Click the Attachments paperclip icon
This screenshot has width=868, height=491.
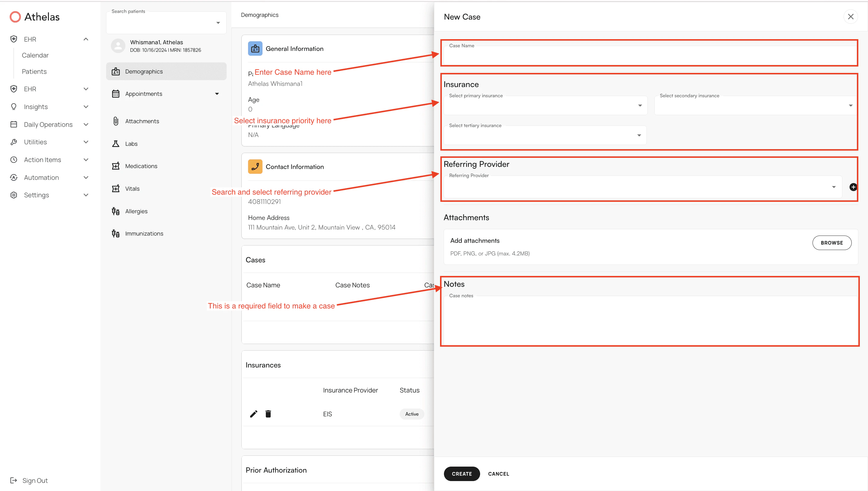tap(116, 121)
